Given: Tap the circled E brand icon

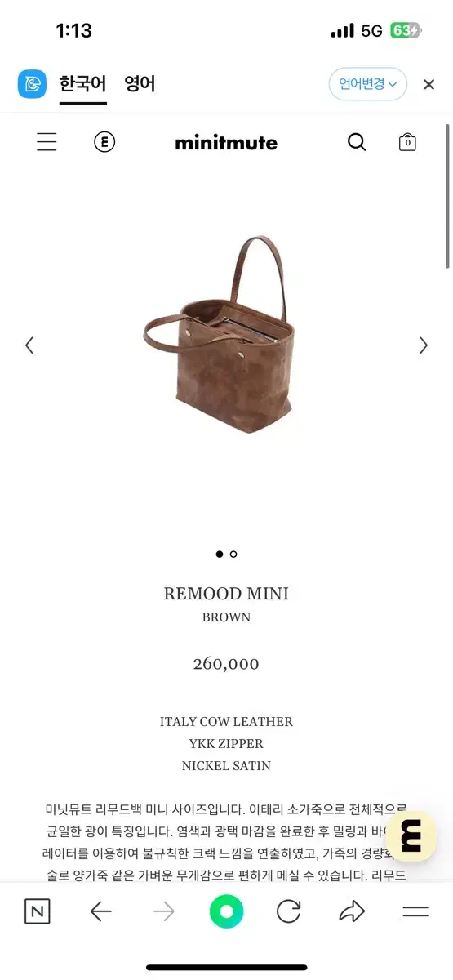Looking at the screenshot, I should click(104, 142).
